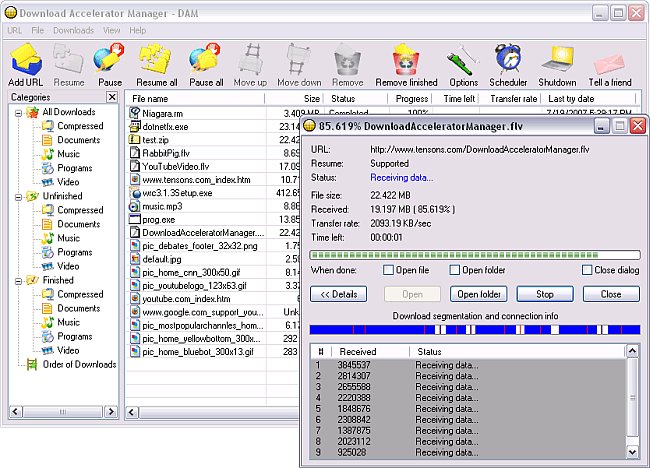Screen dimensions: 650x468
Task: Toggle the Close dialog checkbox
Action: click(x=587, y=271)
